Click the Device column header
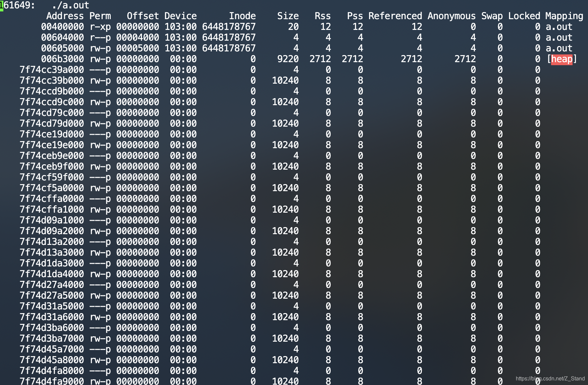Screen dimensions: 588x385 pos(181,16)
